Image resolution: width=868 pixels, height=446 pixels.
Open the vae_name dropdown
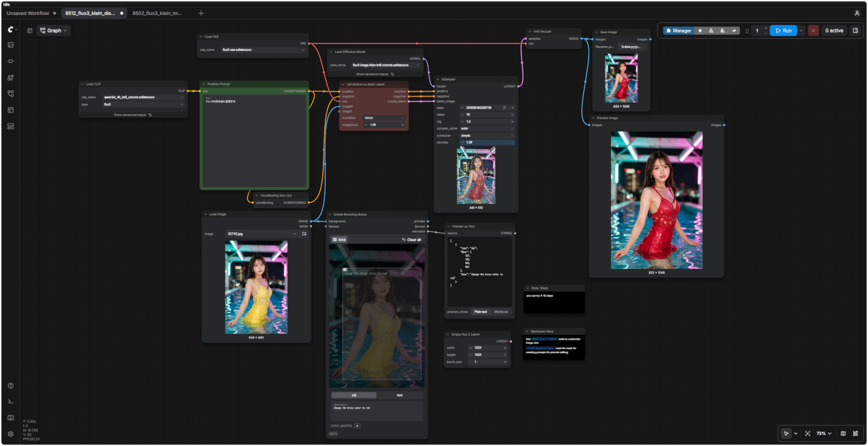pos(262,49)
